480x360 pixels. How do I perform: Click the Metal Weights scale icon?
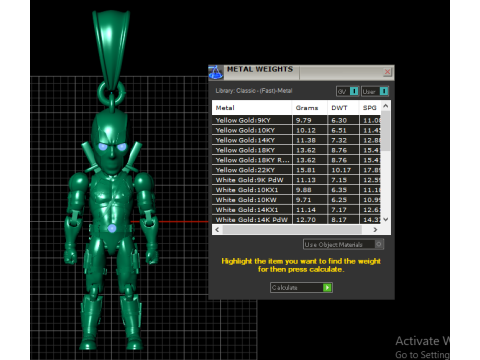coord(216,72)
